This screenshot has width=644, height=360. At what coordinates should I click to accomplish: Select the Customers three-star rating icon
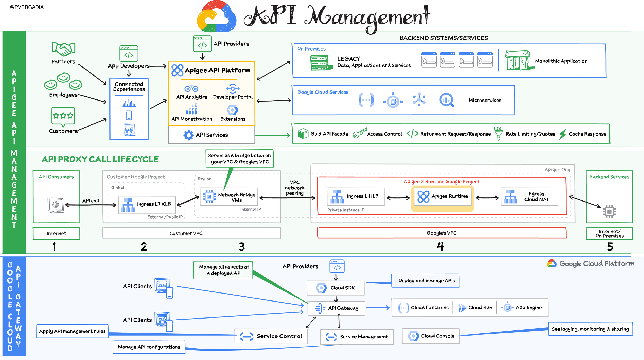pyautogui.click(x=63, y=116)
